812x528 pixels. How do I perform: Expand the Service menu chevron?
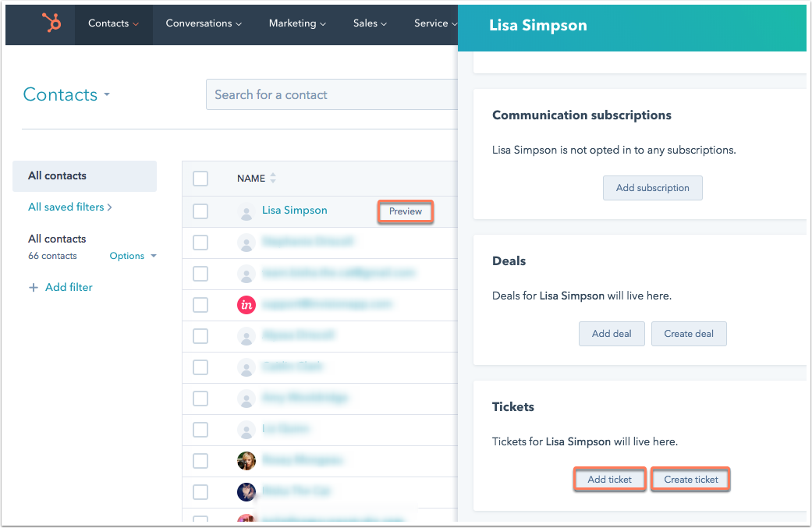[455, 23]
